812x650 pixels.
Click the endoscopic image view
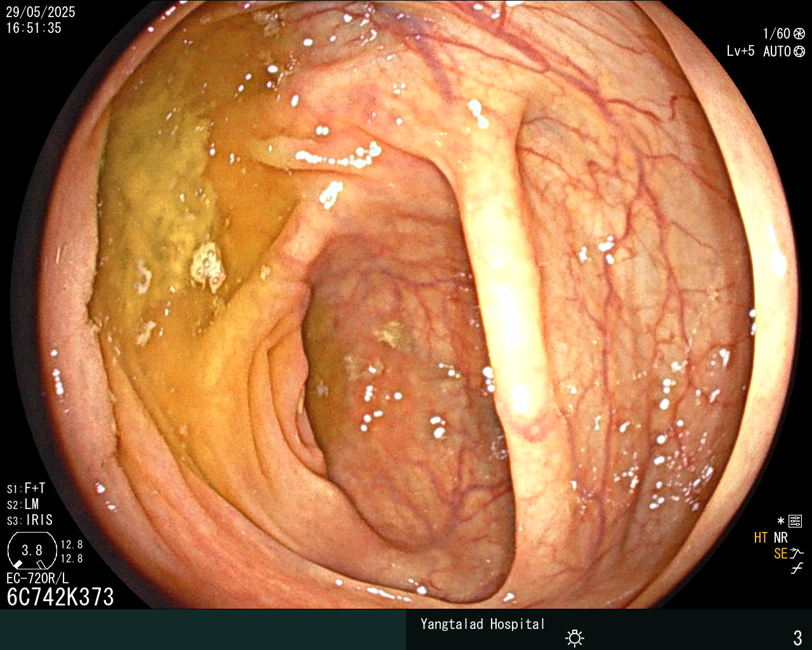(x=406, y=305)
